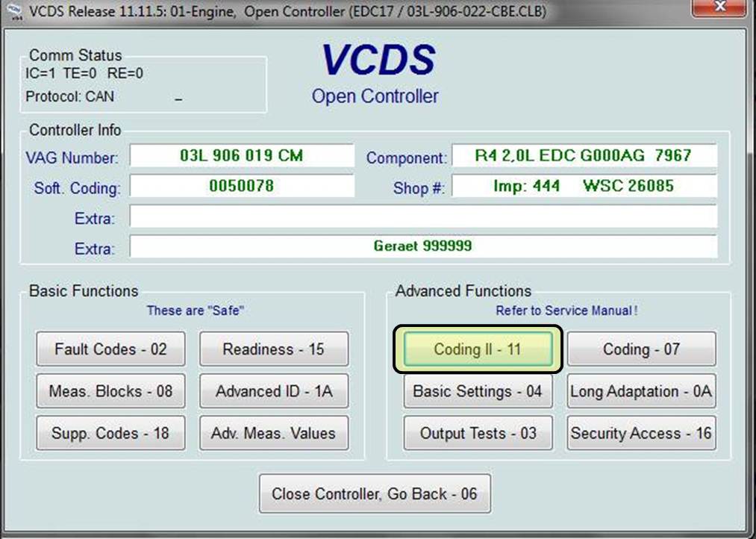Open Security Access - 16
The width and height of the screenshot is (756, 539).
(642, 433)
